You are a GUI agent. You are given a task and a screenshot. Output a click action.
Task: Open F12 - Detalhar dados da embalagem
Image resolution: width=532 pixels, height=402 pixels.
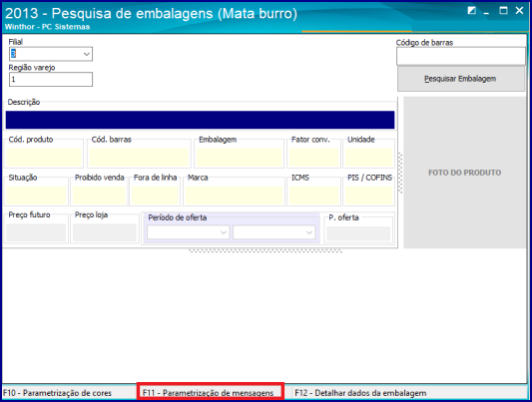point(360,393)
